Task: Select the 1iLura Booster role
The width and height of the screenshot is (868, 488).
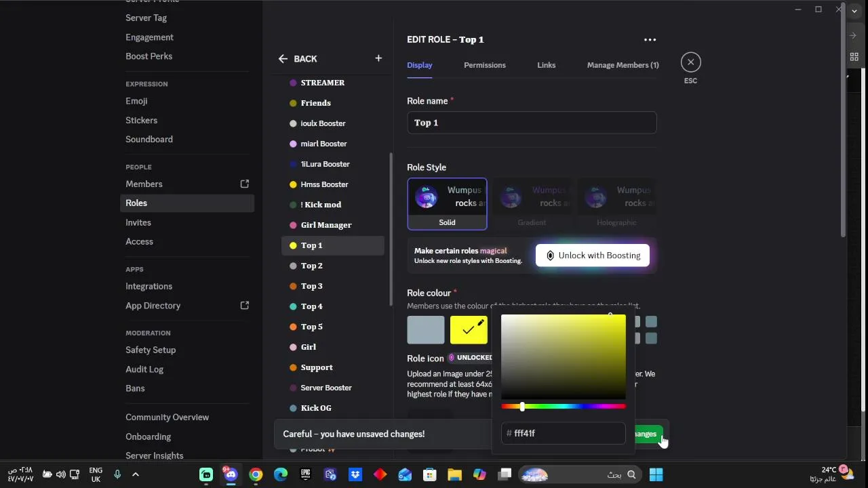Action: [332, 164]
